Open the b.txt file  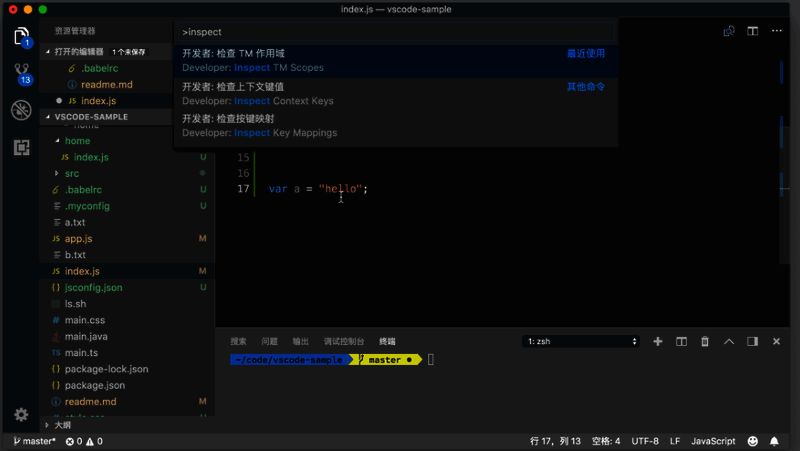click(75, 255)
